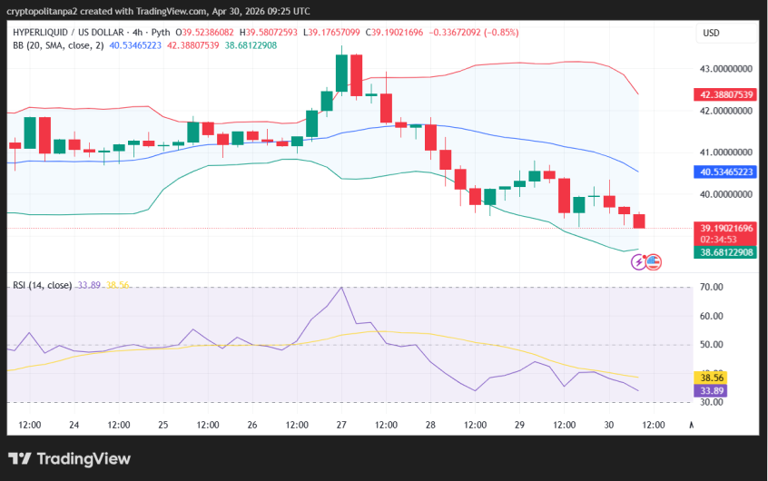Click the green BB lower value in legend
Image resolution: width=768 pixels, height=481 pixels.
[x=251, y=46]
